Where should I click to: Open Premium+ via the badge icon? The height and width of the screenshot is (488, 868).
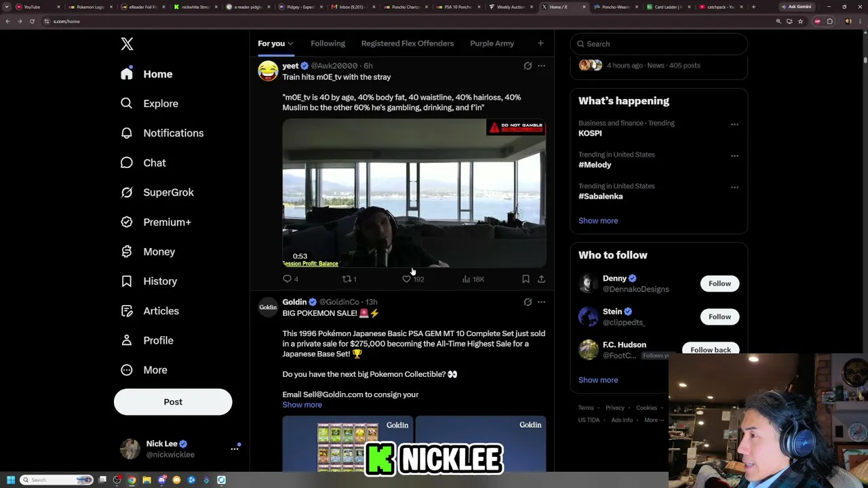(x=127, y=222)
